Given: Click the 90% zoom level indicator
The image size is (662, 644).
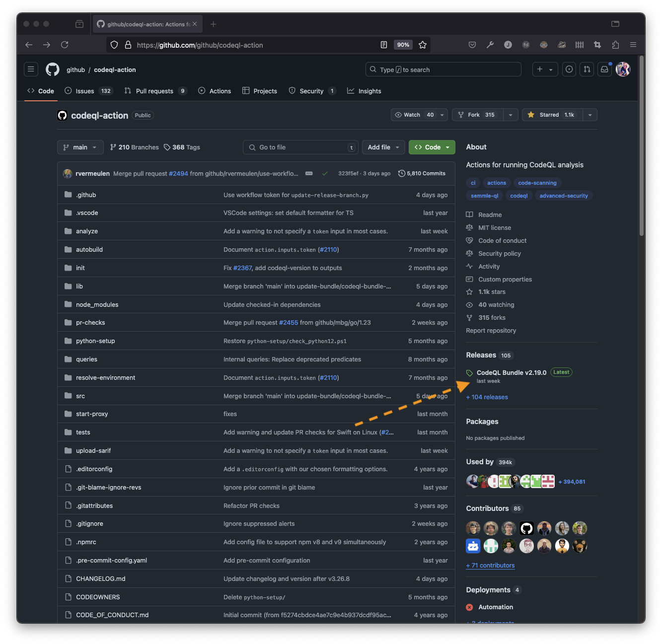Looking at the screenshot, I should [x=403, y=45].
